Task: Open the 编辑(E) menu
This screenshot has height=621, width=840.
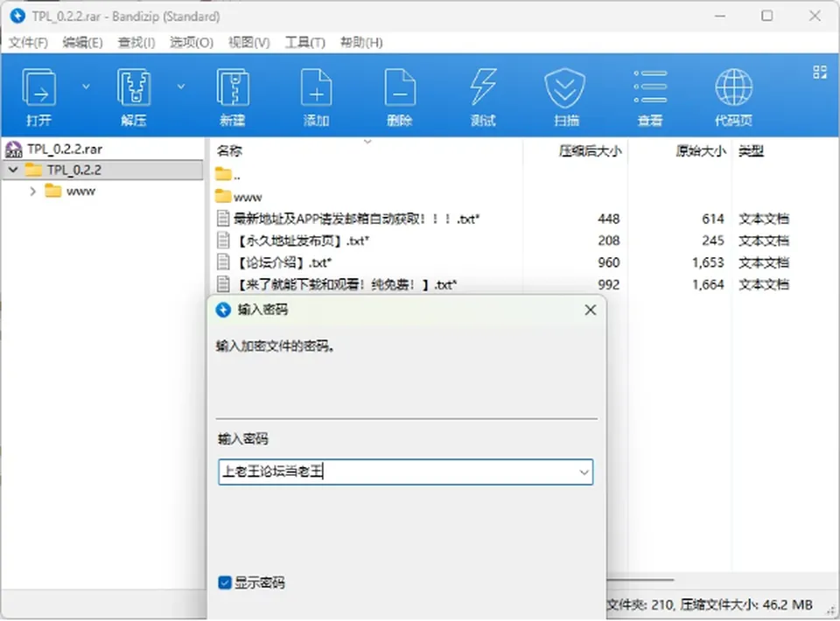Action: (x=82, y=42)
